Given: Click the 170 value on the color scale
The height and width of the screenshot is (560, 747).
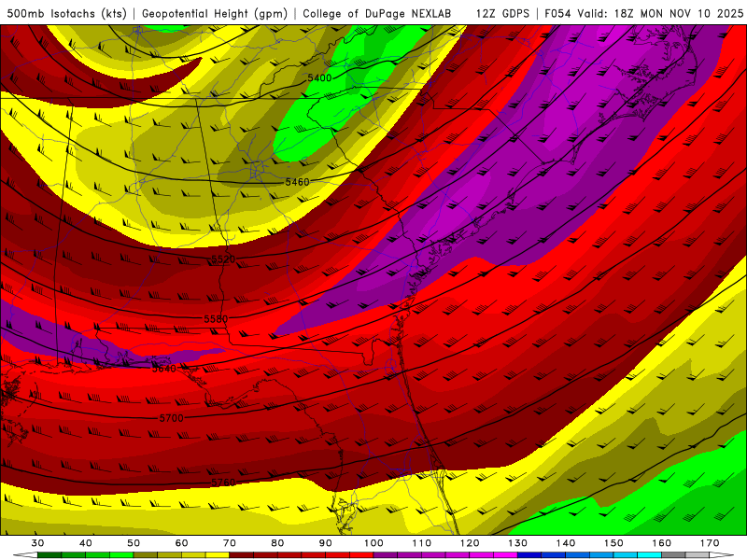Looking at the screenshot, I should click(x=710, y=543).
